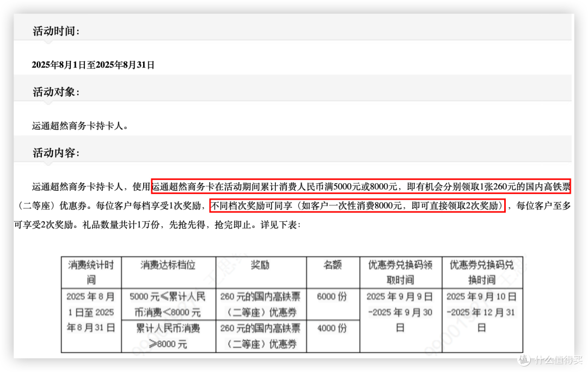Click the 活动对象 section heading
Screen dimensions: 588x372
(56, 92)
